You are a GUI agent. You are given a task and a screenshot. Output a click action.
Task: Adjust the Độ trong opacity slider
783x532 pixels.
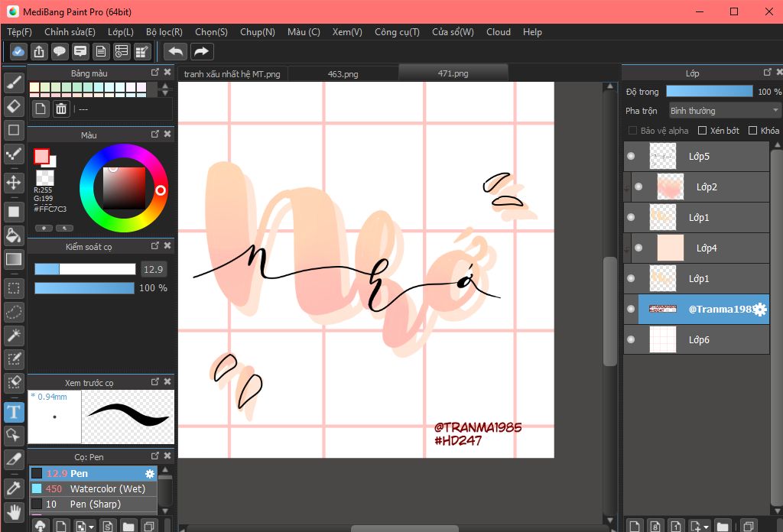point(710,91)
